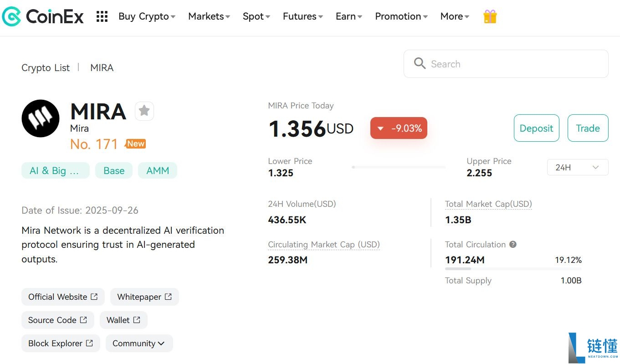Open the 24H time range dropdown
The width and height of the screenshot is (620, 364).
tap(578, 167)
